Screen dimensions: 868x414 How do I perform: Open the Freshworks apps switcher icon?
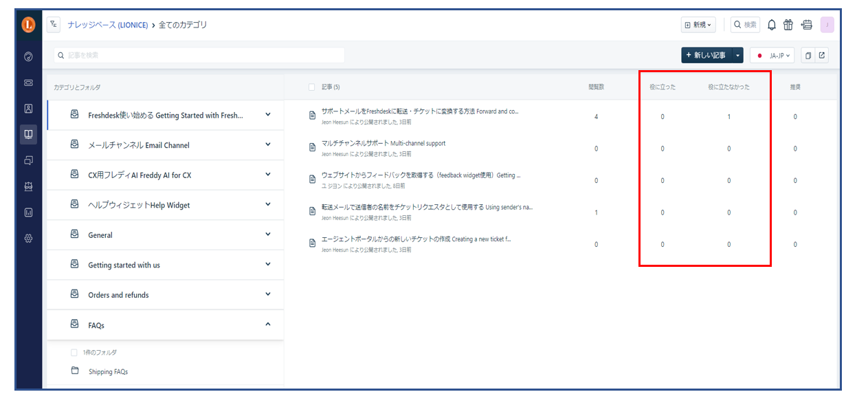pos(807,25)
